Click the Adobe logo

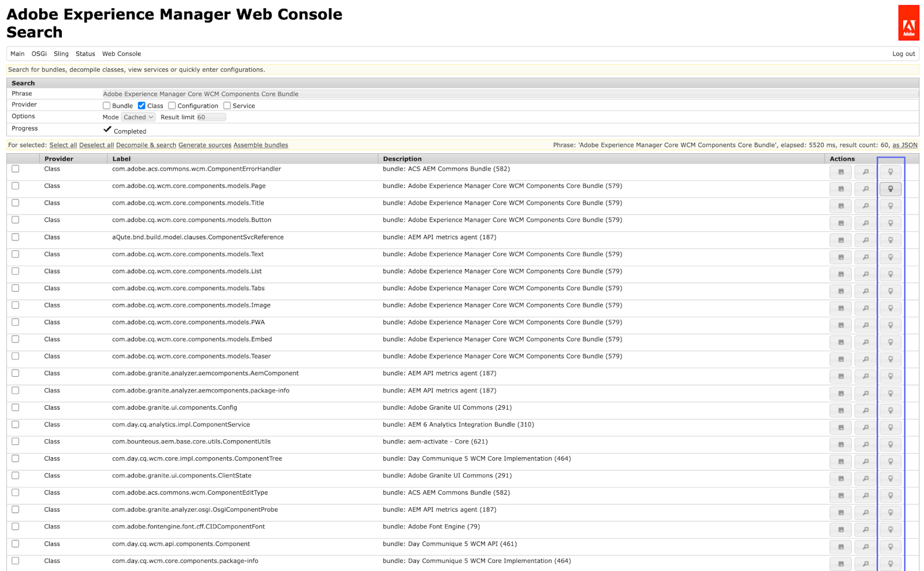point(908,23)
